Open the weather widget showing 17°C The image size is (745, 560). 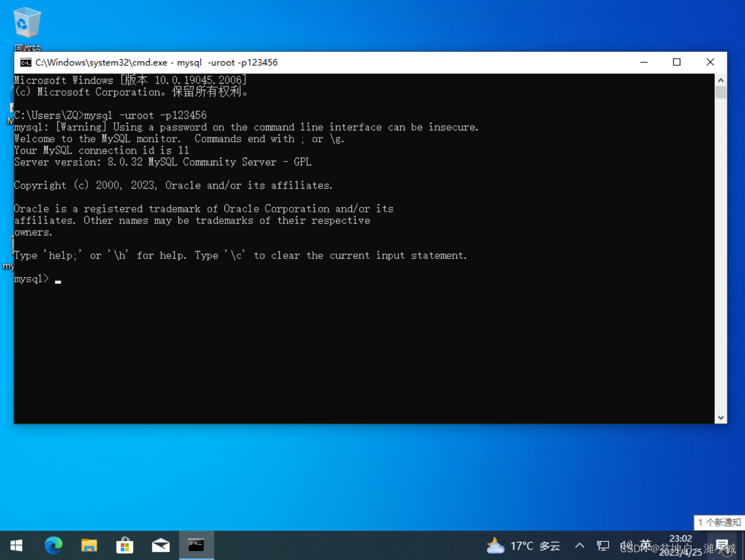coord(523,546)
